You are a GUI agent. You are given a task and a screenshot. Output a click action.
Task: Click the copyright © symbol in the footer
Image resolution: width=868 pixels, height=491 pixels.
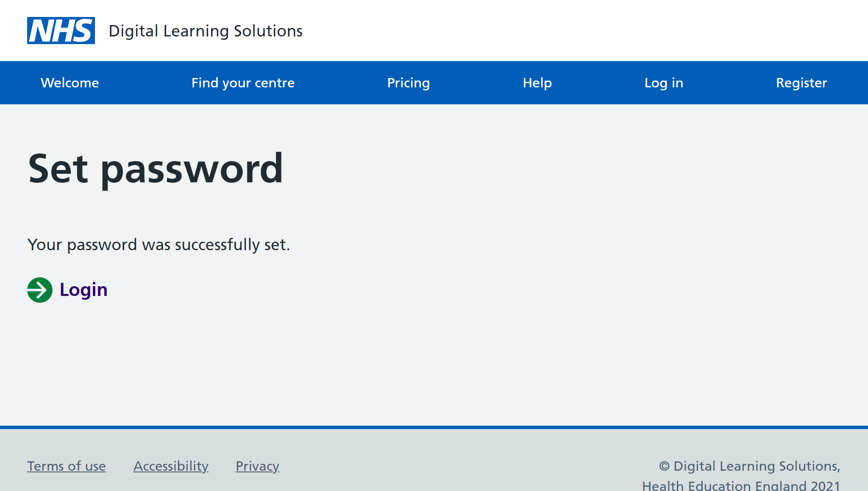(x=664, y=466)
